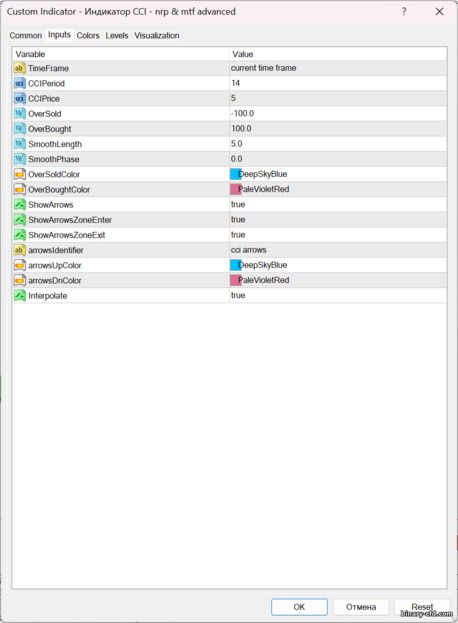The height and width of the screenshot is (623, 458).
Task: Confirm settings with the OK button
Action: coord(299,607)
